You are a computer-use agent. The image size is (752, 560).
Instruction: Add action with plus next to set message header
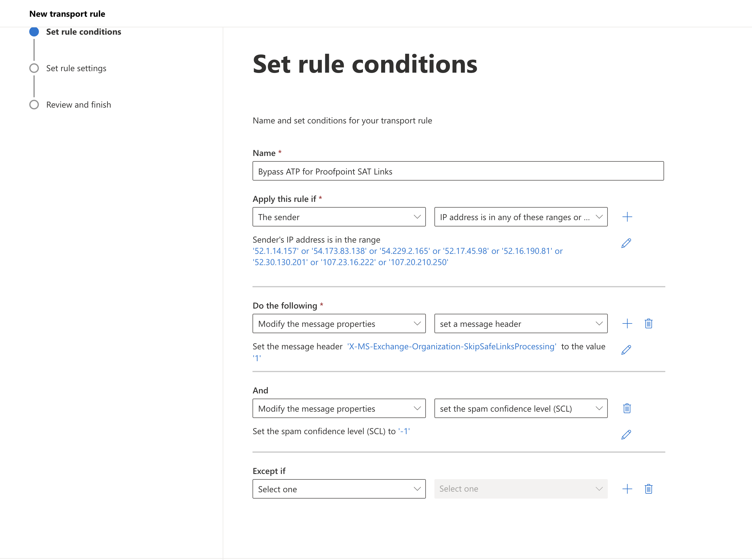point(627,323)
